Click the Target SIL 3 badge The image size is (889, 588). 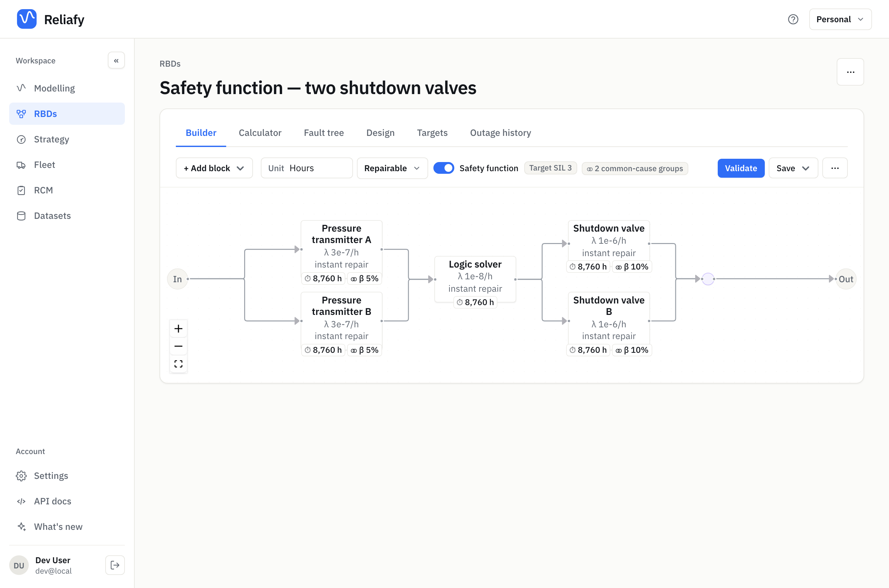(x=550, y=168)
